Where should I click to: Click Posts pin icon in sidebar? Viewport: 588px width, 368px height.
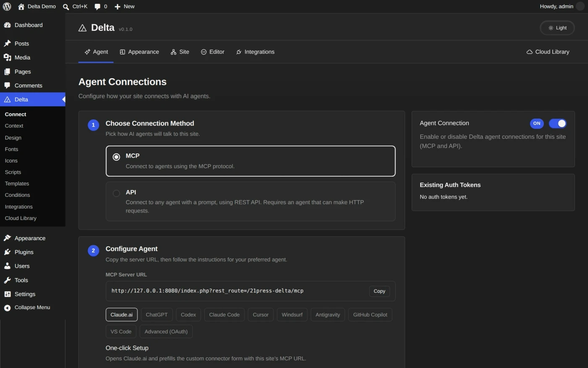[7, 43]
